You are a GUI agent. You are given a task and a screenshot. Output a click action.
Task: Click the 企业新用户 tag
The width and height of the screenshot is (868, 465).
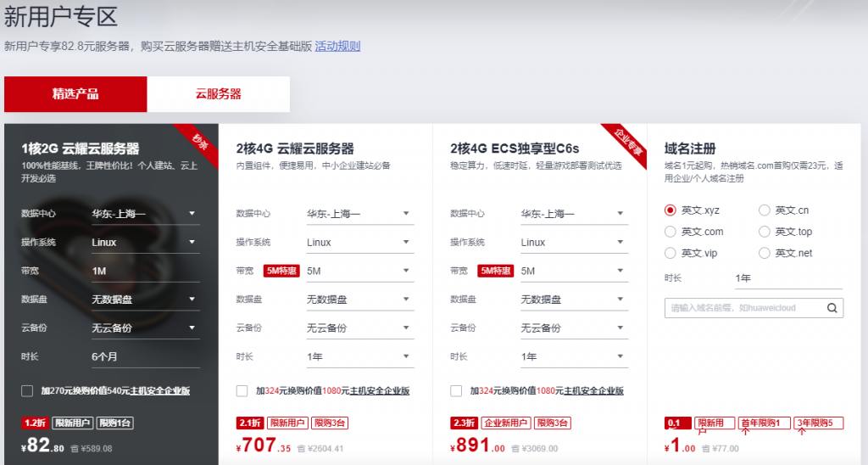tap(506, 423)
